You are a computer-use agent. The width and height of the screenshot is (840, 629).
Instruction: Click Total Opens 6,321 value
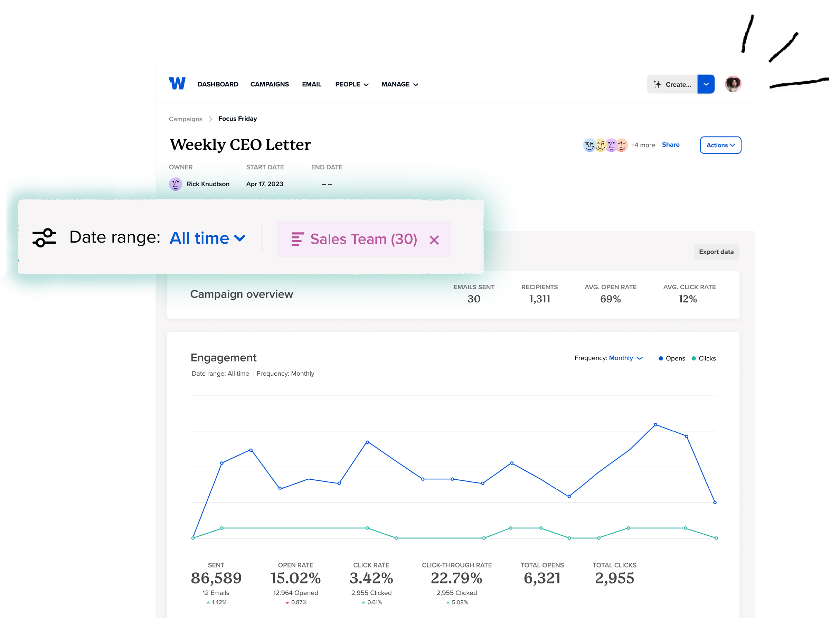pos(542,578)
